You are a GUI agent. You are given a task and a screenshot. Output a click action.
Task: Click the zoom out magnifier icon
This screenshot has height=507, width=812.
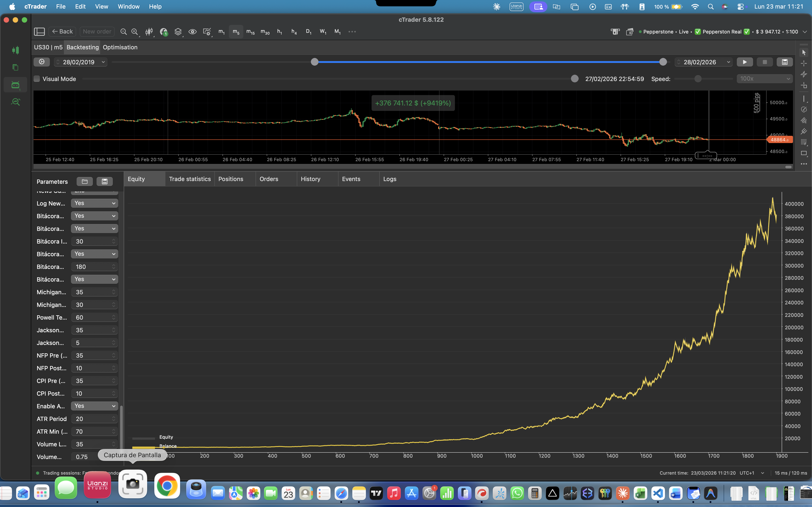(123, 31)
